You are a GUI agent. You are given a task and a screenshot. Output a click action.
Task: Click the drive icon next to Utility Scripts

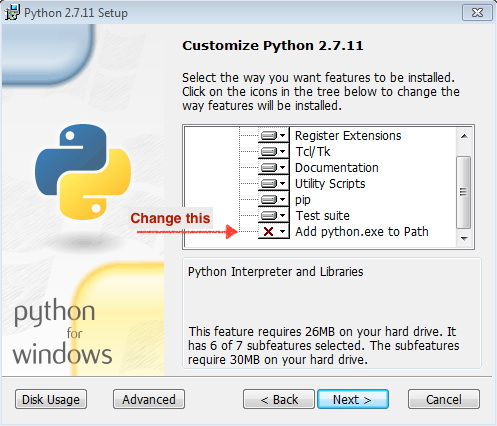tap(269, 184)
